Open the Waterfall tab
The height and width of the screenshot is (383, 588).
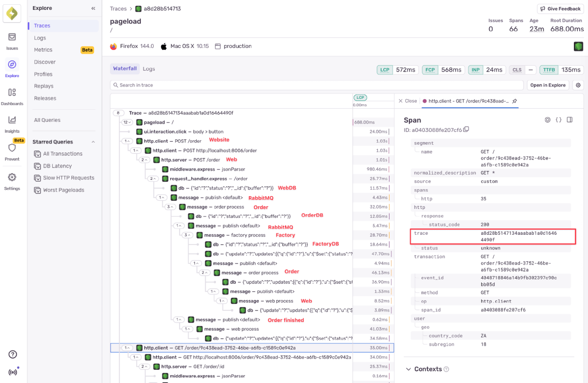[x=125, y=69]
